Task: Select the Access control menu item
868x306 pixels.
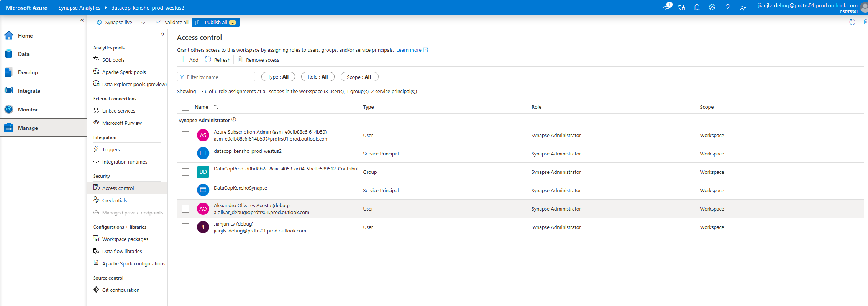Action: (x=127, y=188)
